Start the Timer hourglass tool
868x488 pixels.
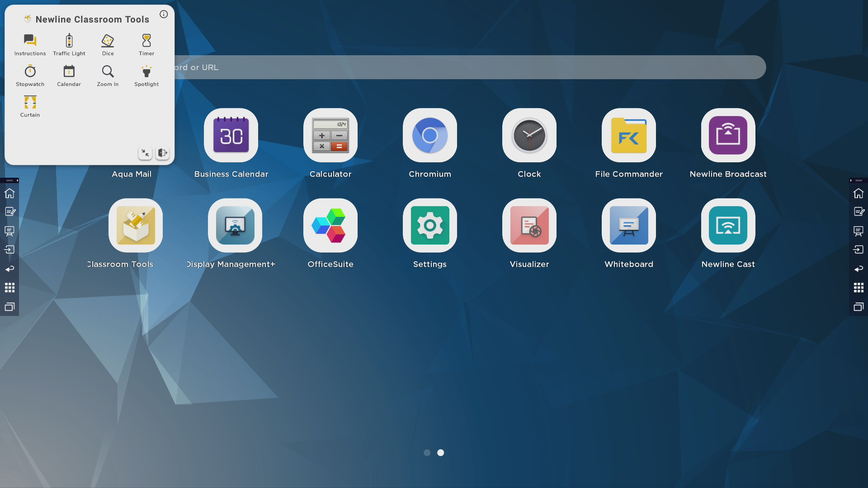click(x=146, y=44)
